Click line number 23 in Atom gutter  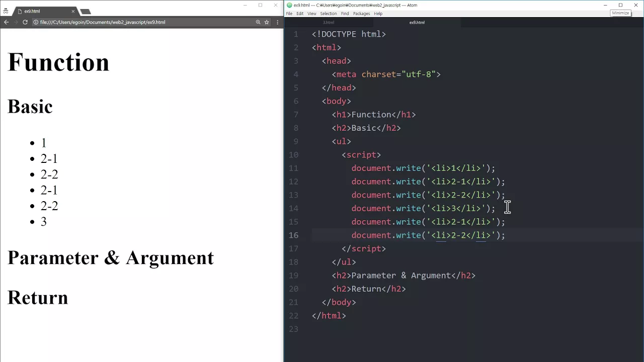(x=293, y=329)
